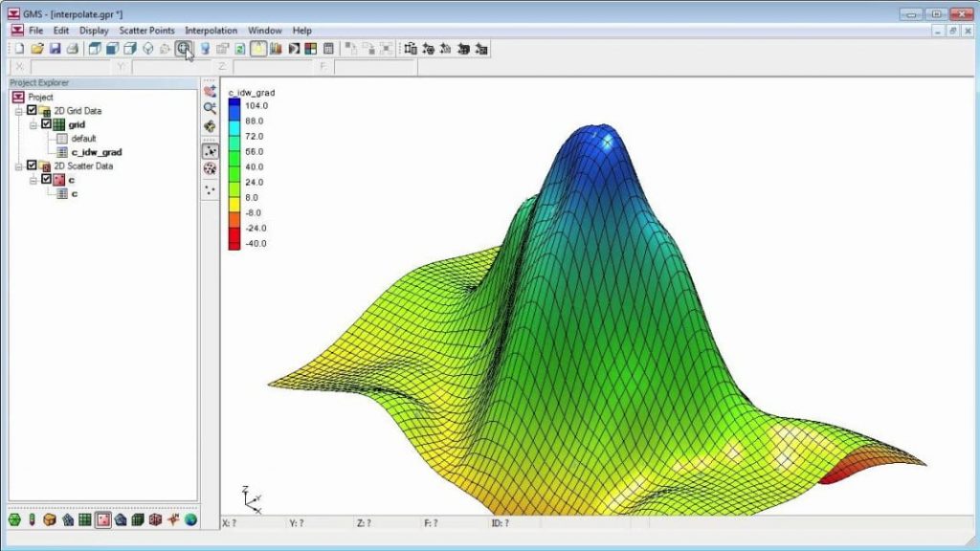The width and height of the screenshot is (980, 551).
Task: Select the 2D Grid module icon
Action: point(85,519)
